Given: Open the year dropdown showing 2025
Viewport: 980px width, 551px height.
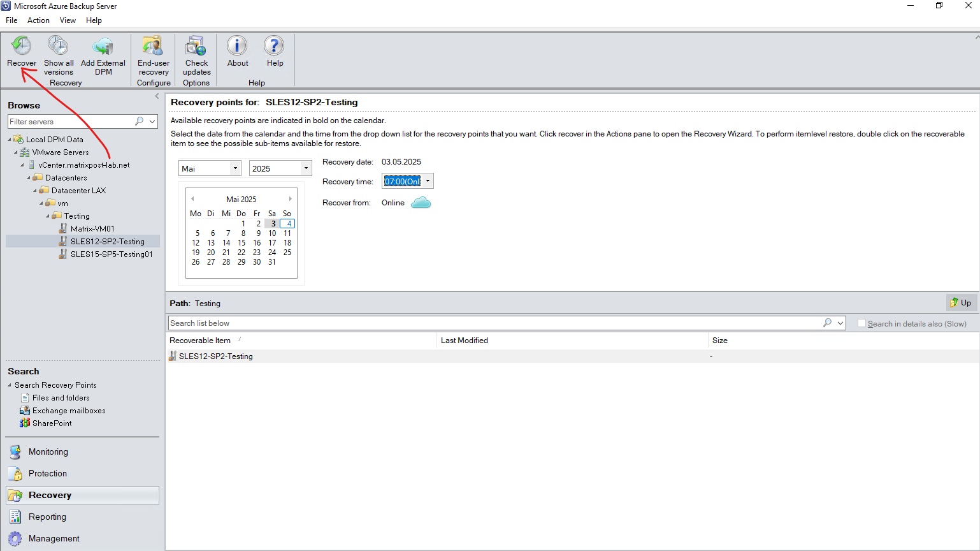Looking at the screenshot, I should pyautogui.click(x=306, y=168).
